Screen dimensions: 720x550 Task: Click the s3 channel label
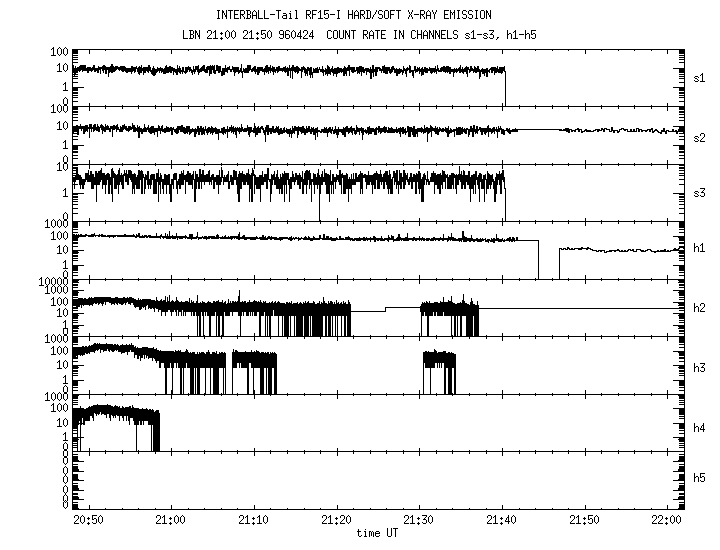click(699, 192)
